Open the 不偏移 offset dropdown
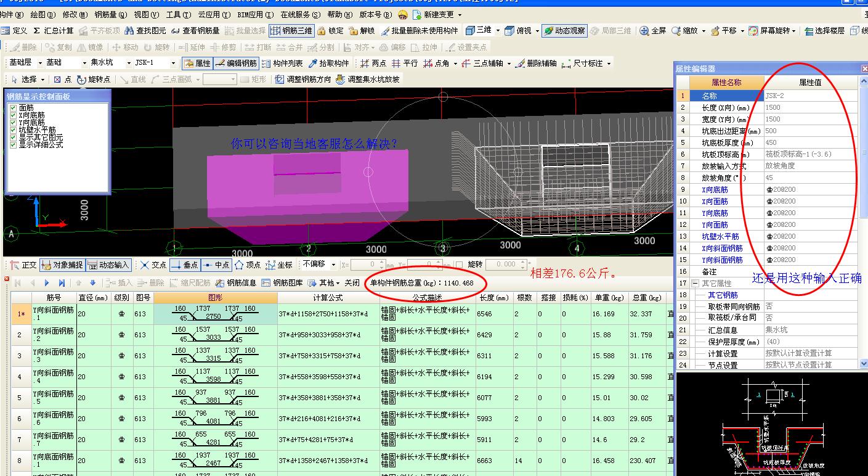This screenshot has height=476, width=868. pyautogui.click(x=333, y=265)
